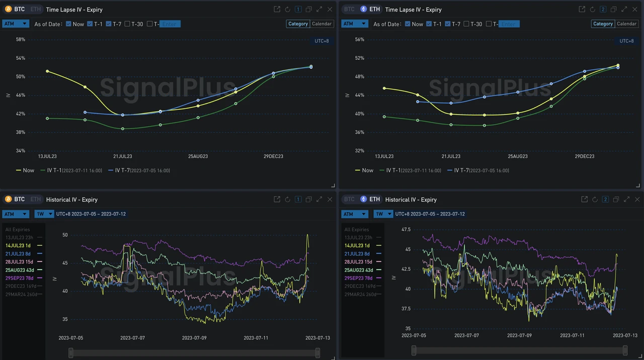Image resolution: width=644 pixels, height=360 pixels.
Task: Duplicate the ETH Time Lapse IV panel
Action: coord(613,10)
